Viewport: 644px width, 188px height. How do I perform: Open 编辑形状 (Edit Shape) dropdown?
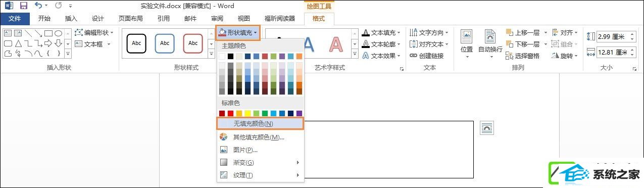[x=94, y=32]
